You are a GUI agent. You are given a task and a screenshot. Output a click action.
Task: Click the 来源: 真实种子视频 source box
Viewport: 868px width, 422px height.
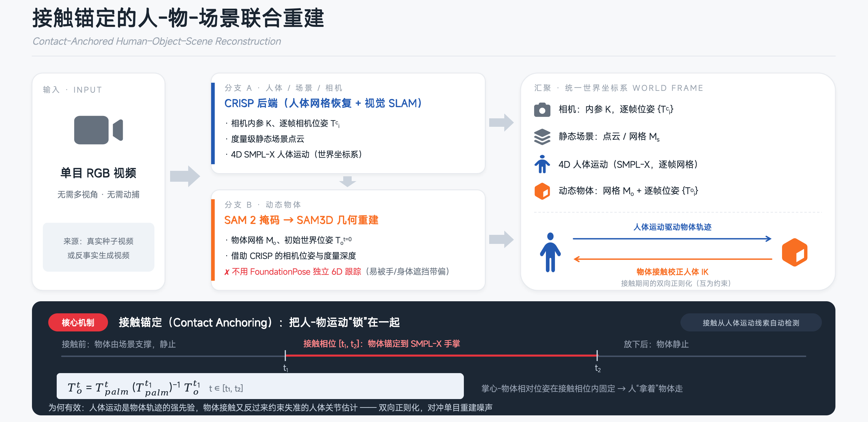(x=98, y=247)
